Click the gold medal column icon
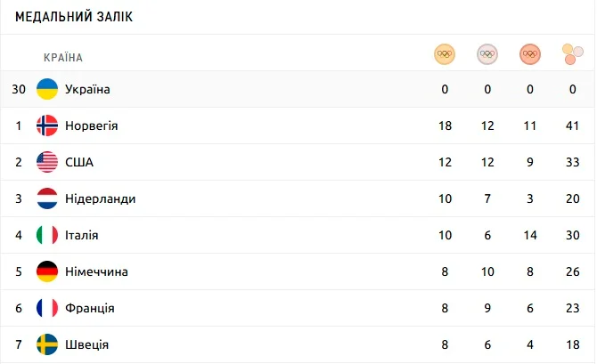The image size is (597, 364). point(444,54)
